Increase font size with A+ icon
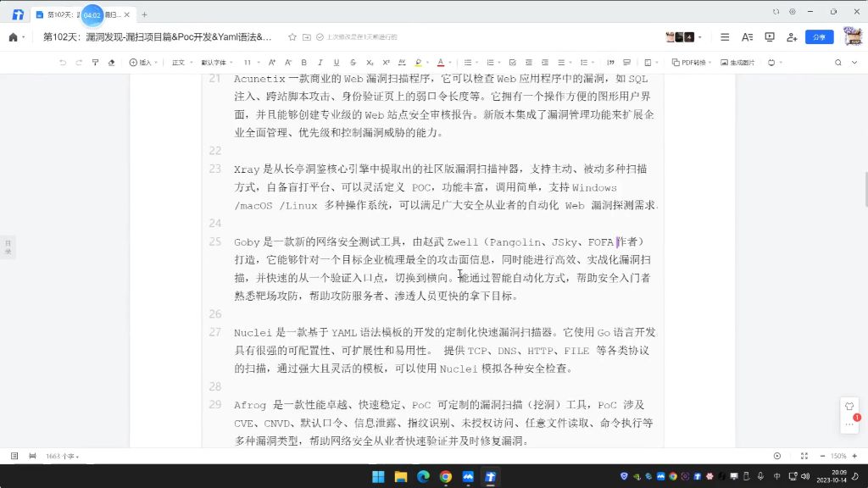This screenshot has width=868, height=488. 272,63
